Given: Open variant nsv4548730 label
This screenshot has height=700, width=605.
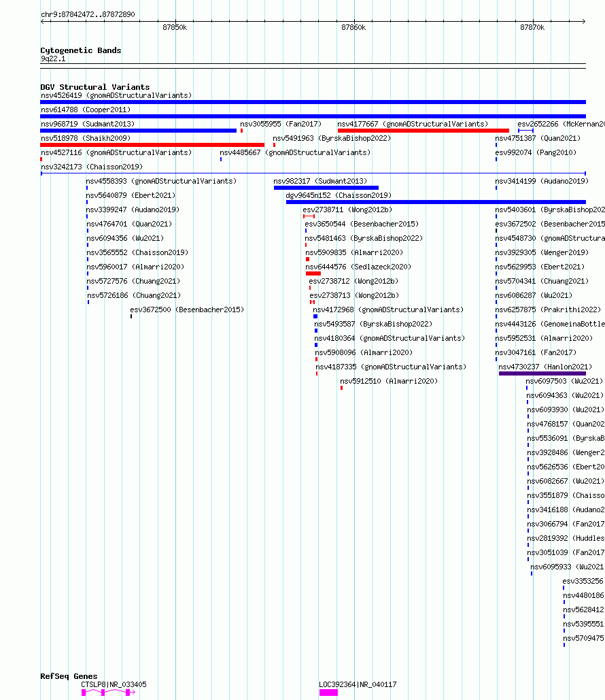Looking at the screenshot, I should pyautogui.click(x=550, y=238).
